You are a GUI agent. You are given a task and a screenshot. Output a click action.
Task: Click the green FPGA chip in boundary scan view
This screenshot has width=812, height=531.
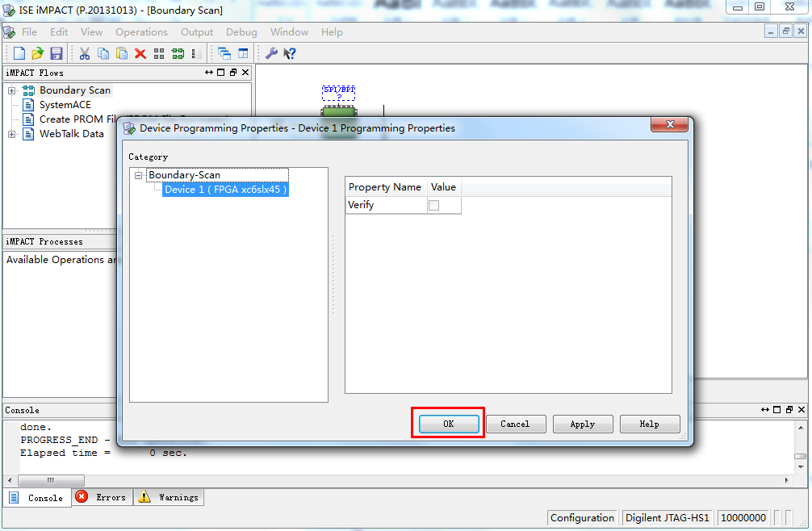(x=339, y=111)
